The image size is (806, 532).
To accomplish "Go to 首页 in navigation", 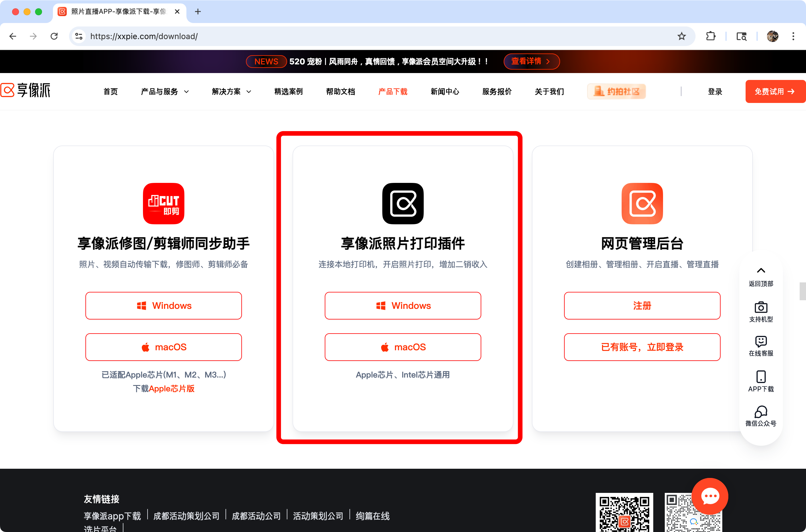I will pos(111,92).
